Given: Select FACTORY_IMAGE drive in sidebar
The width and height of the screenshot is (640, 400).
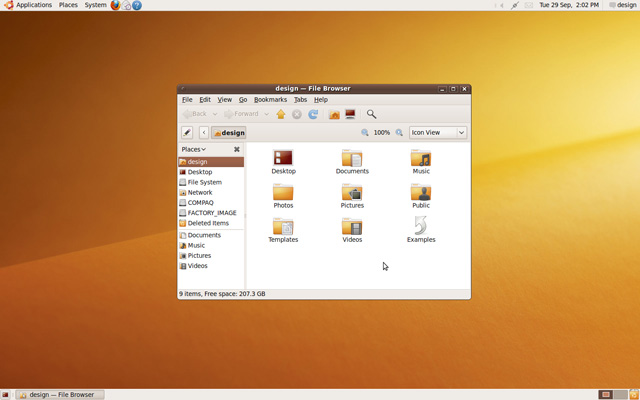Looking at the screenshot, I should [211, 213].
